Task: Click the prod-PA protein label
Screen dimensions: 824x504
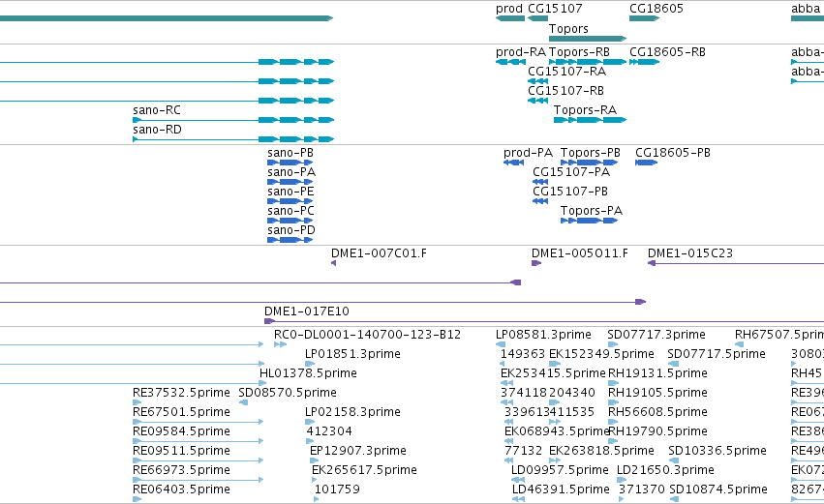Action: 528,153
